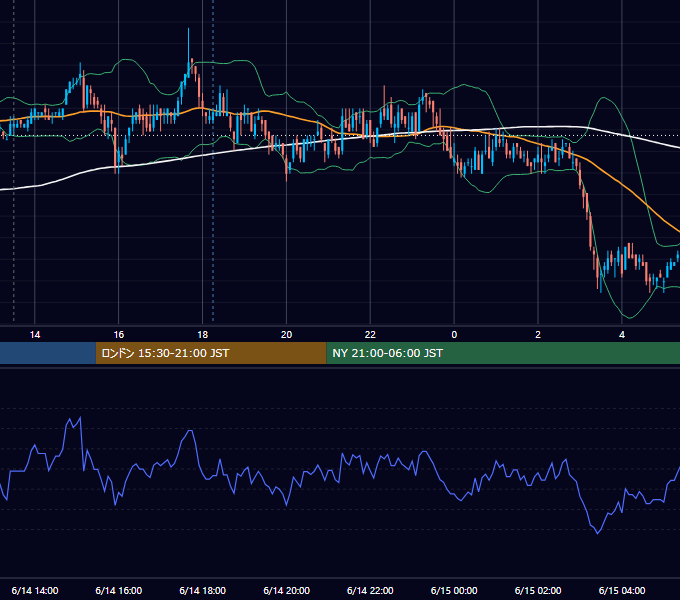
Task: Click the 6/14 20:00 time label
Action: coord(286,590)
